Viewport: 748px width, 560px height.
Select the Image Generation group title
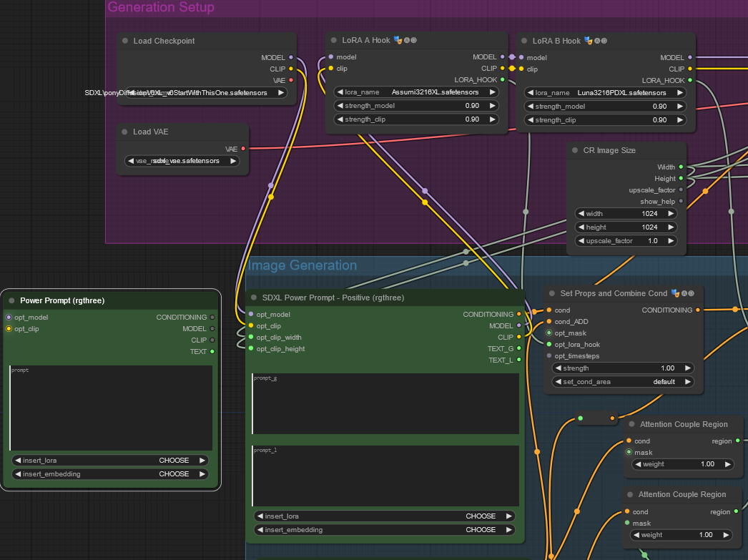(x=302, y=266)
